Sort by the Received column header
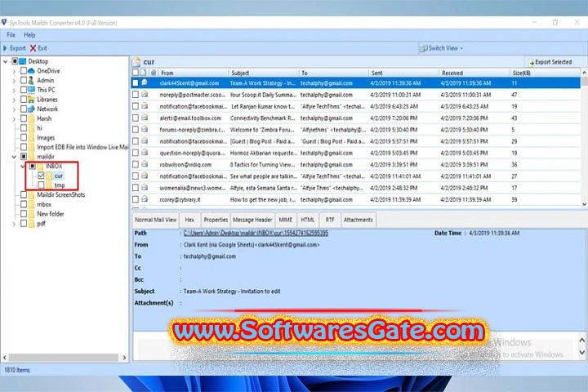Viewport: 588px width, 392px height. tap(474, 73)
